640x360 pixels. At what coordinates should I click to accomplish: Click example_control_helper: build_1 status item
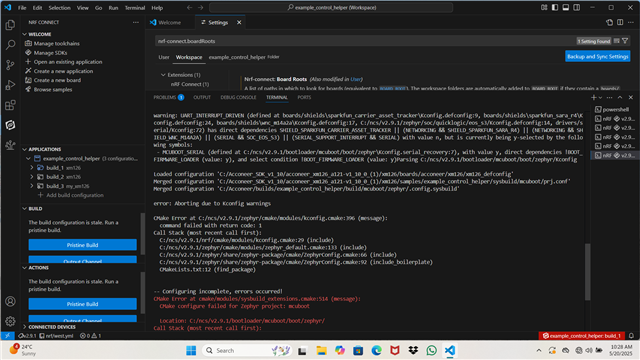point(582,336)
